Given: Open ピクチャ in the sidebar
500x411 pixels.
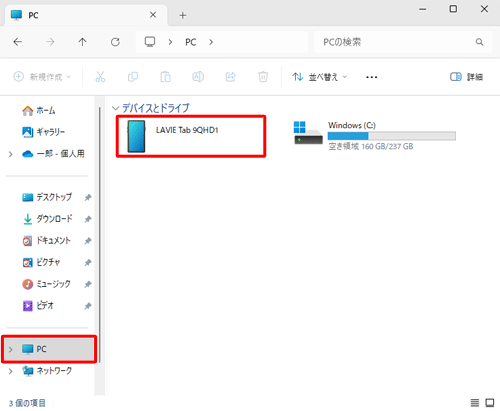Looking at the screenshot, I should point(41,262).
